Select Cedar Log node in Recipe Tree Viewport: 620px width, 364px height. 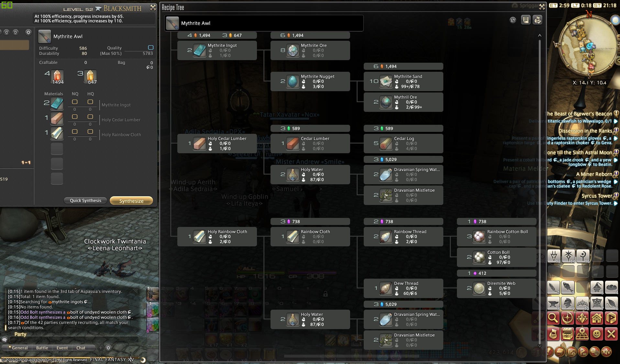(404, 144)
